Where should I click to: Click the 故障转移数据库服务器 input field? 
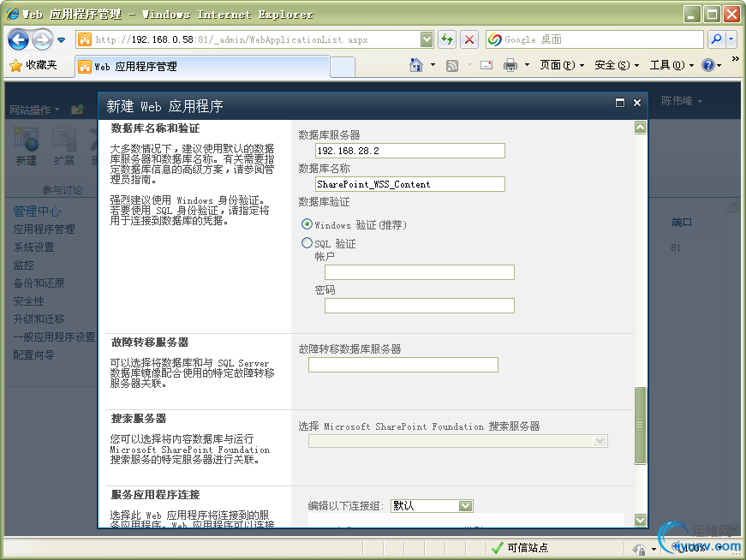click(x=403, y=365)
